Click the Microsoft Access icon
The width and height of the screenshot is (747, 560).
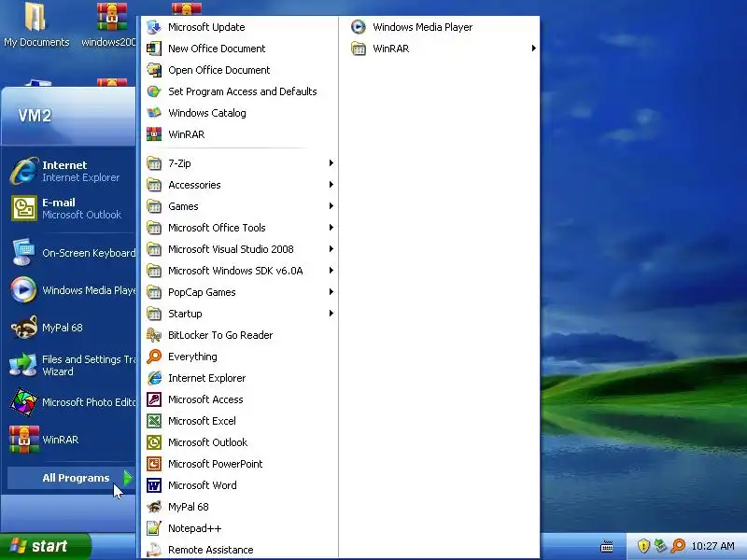pyautogui.click(x=154, y=399)
